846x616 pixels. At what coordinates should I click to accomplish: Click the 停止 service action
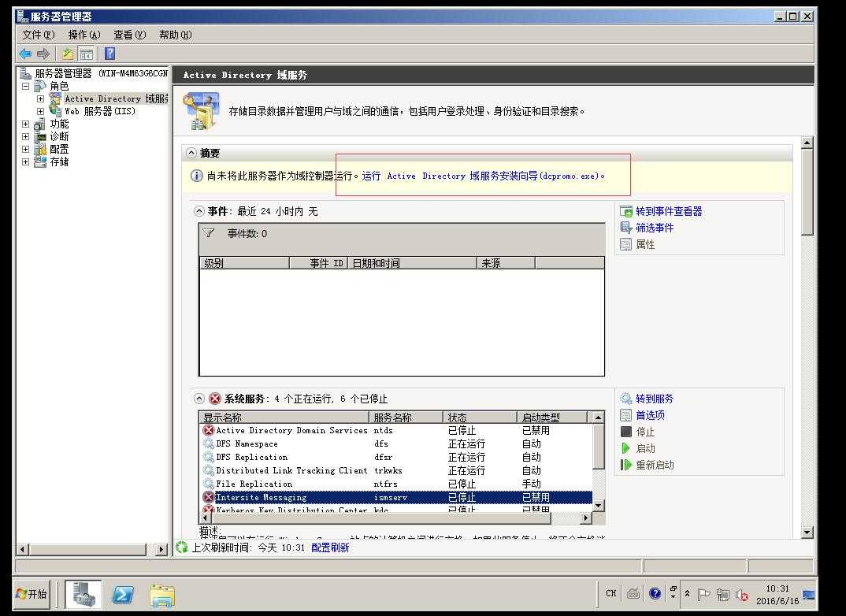click(645, 432)
